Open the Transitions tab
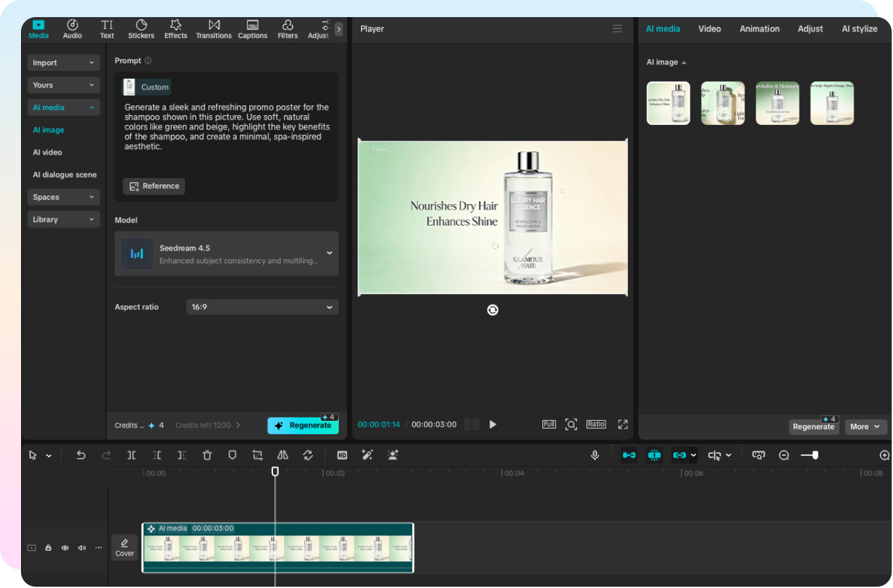 point(214,29)
